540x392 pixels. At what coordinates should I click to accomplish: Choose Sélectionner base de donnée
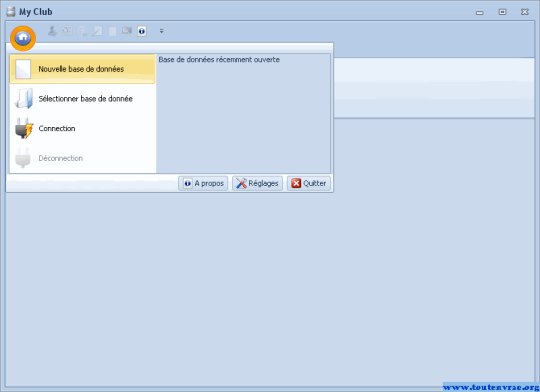tap(82, 99)
